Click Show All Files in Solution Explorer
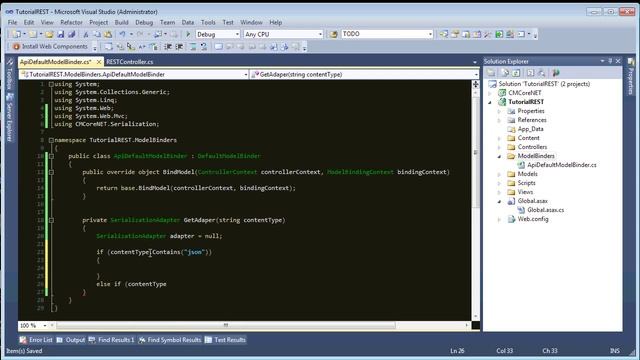This screenshot has height=360, width=640. [505, 73]
